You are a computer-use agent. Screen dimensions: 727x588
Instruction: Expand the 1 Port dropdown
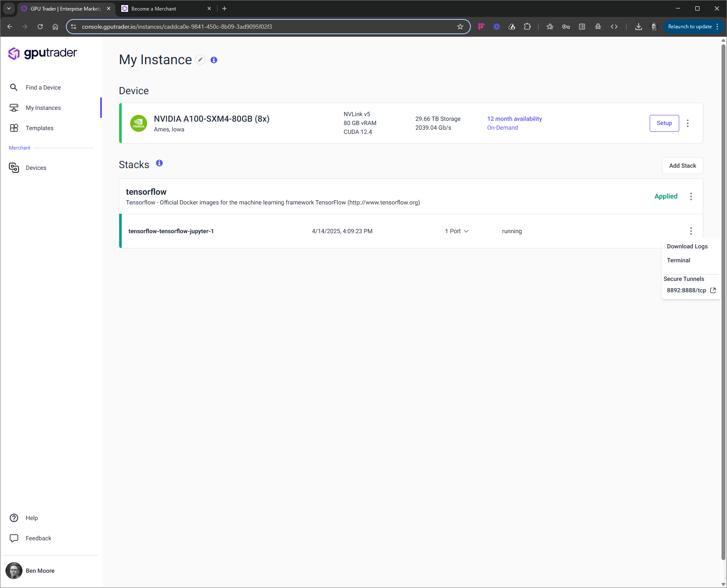[457, 231]
